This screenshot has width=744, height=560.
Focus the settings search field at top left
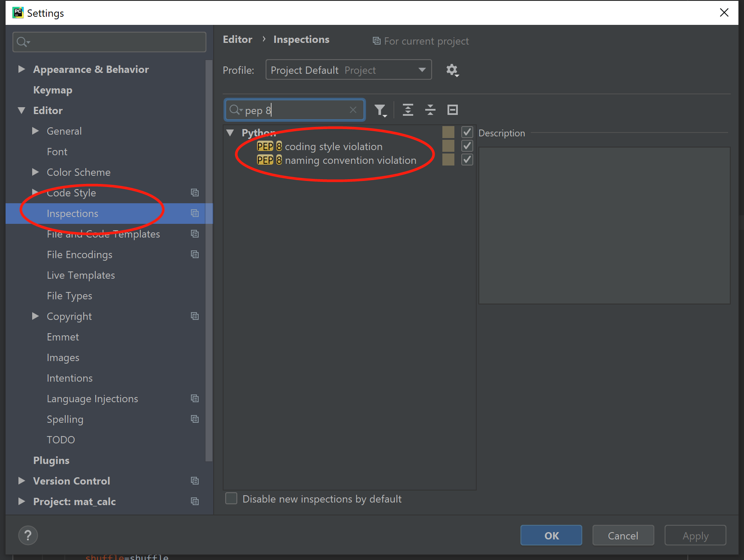click(x=109, y=42)
